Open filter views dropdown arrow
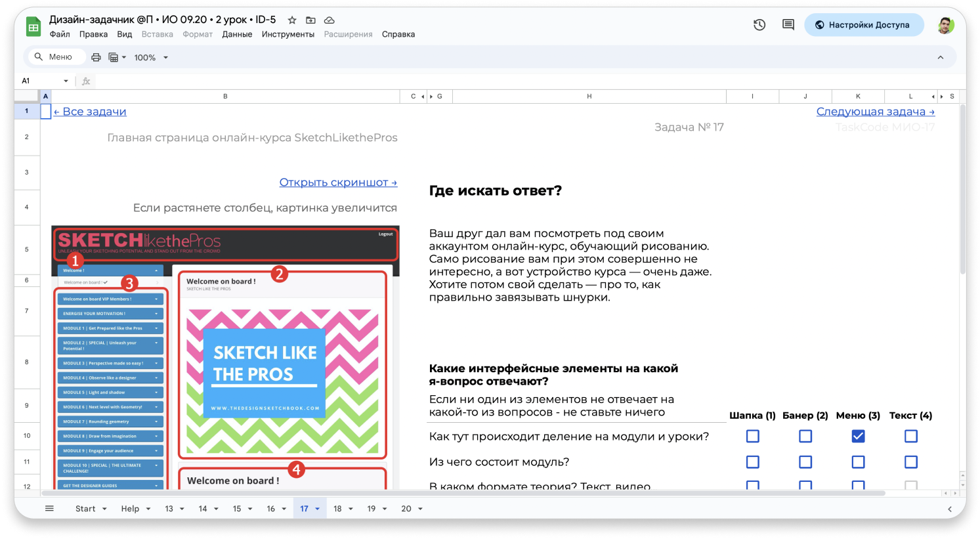This screenshot has height=539, width=980. 124,57
